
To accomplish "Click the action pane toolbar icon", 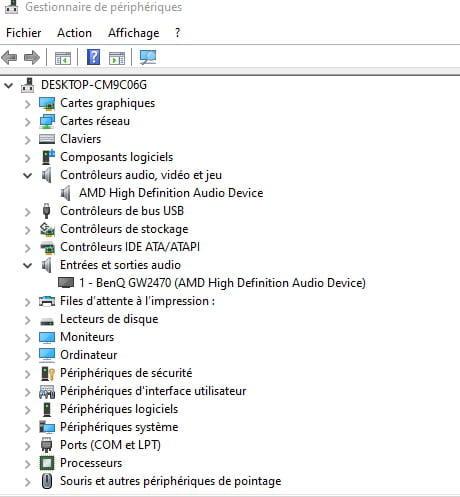I will point(117,58).
